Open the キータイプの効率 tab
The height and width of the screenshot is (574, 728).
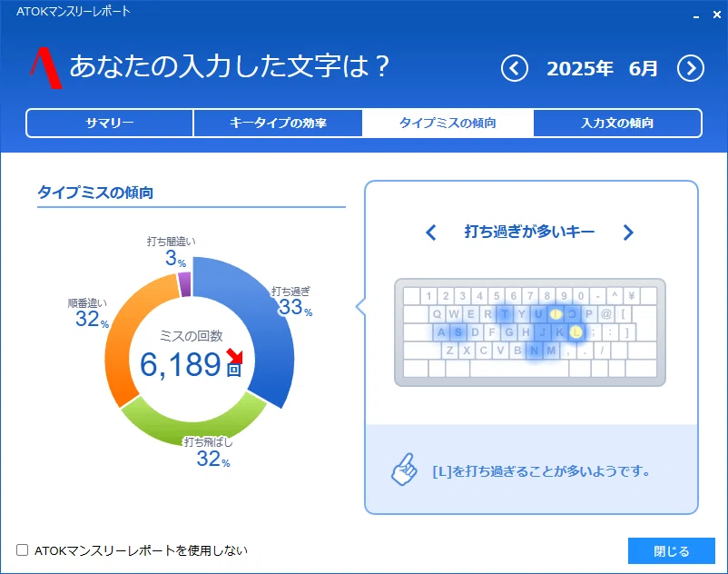[x=278, y=124]
